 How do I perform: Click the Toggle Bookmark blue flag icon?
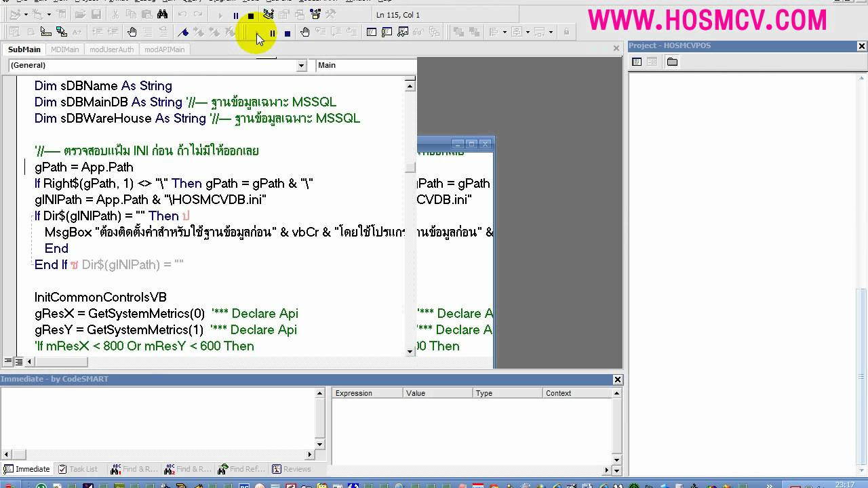coord(183,32)
